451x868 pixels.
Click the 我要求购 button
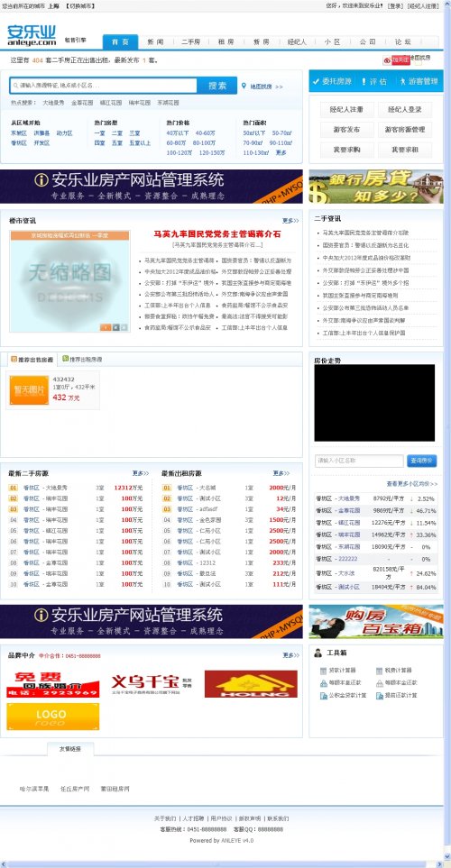point(347,150)
